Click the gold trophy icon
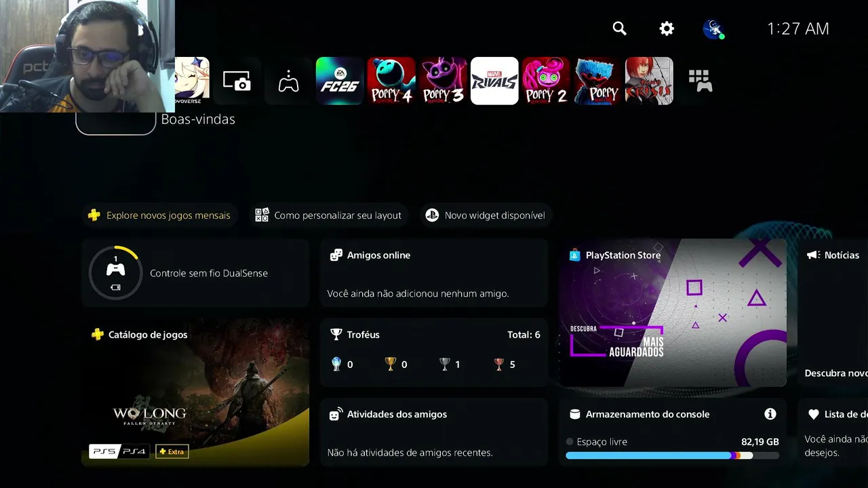The width and height of the screenshot is (868, 488). (391, 364)
